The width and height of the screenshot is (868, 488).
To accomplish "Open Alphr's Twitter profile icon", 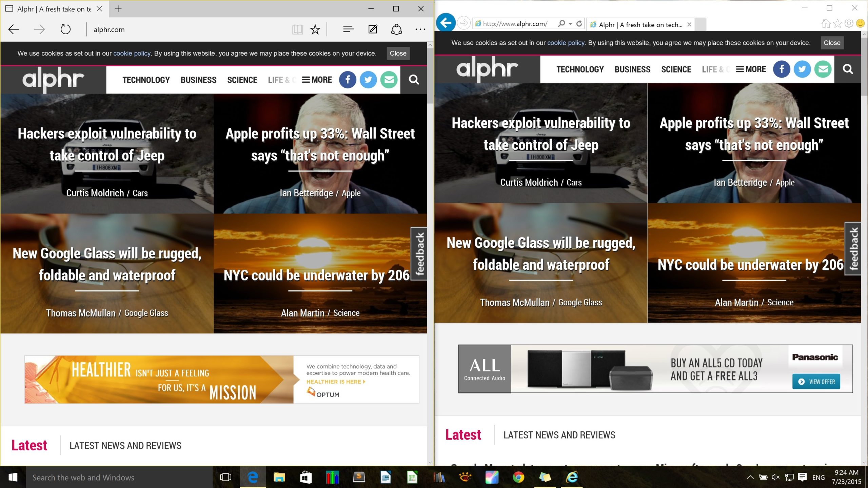I will click(368, 80).
